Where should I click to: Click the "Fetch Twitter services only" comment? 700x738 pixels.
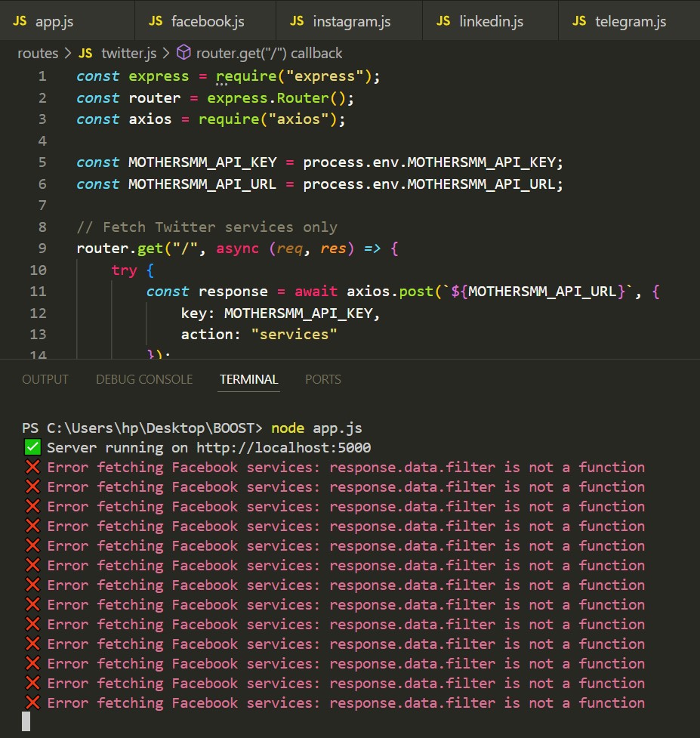[x=207, y=227]
